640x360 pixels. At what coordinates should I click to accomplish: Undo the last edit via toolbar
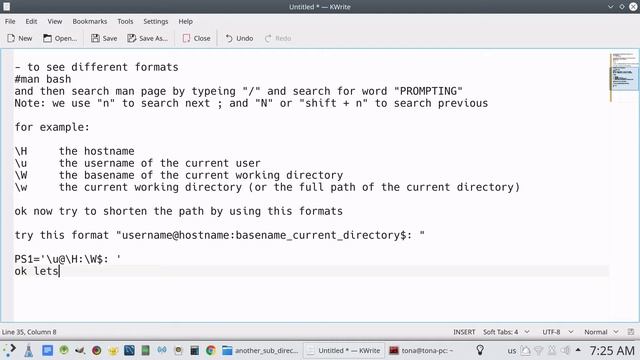coord(239,38)
